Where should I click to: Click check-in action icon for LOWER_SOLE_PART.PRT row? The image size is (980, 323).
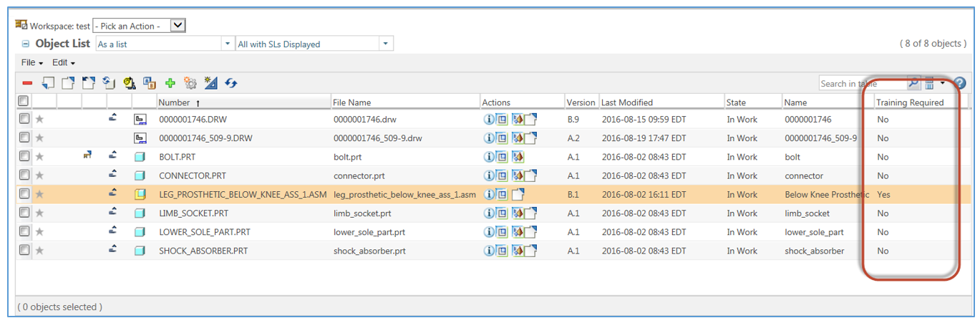tap(531, 231)
